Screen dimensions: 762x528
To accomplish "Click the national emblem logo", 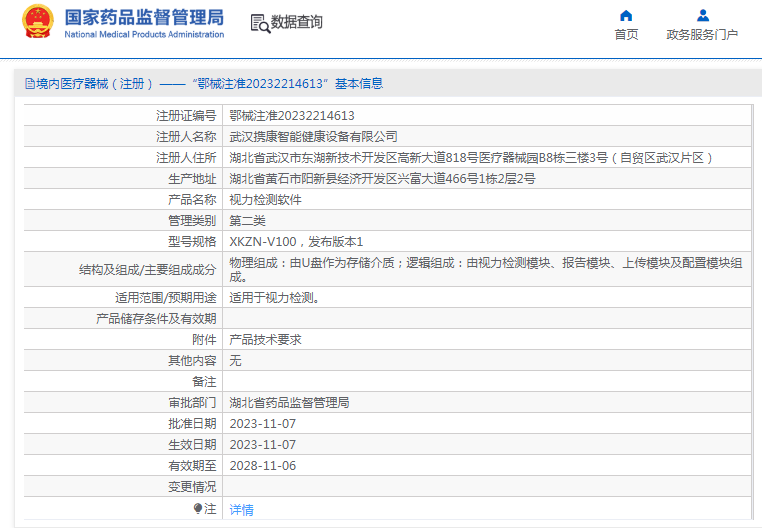I will click(37, 22).
